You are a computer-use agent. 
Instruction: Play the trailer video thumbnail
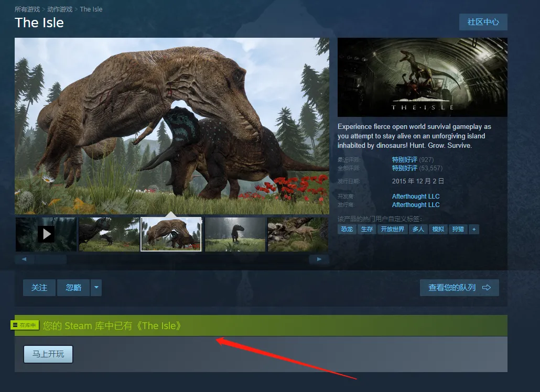pyautogui.click(x=46, y=234)
